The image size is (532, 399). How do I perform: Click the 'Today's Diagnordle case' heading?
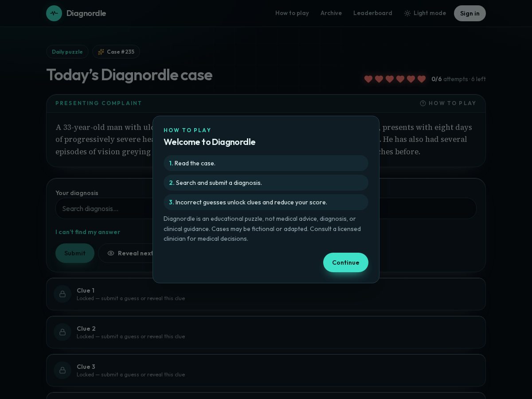coord(129,75)
